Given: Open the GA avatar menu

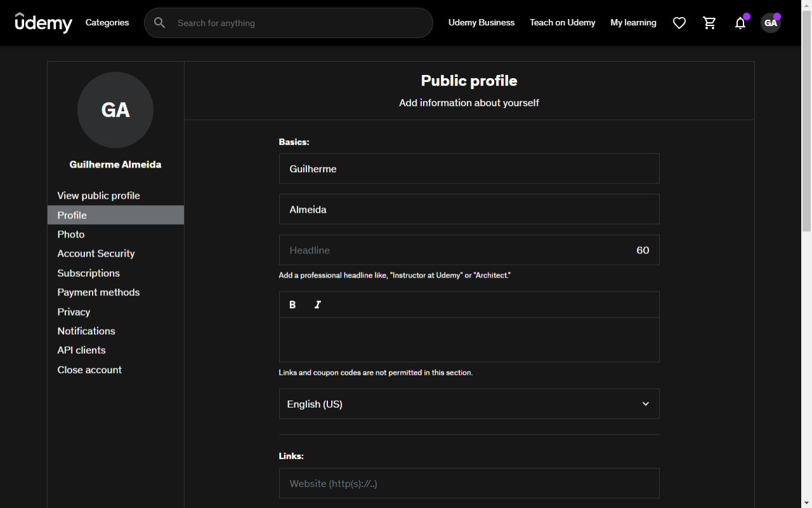Looking at the screenshot, I should (x=770, y=22).
